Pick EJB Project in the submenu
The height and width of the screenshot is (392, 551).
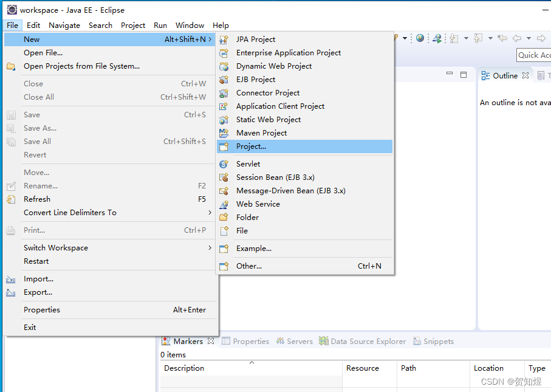coord(305,80)
